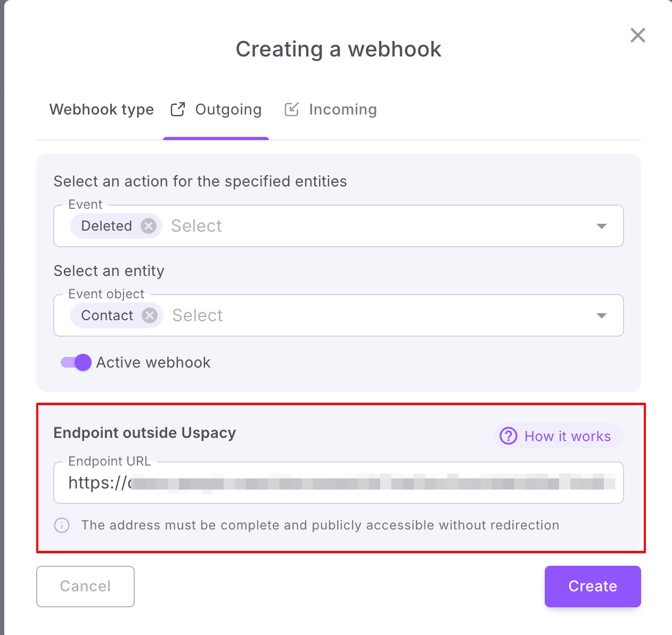Viewport: 672px width, 635px height.
Task: Switch to the Outgoing tab
Action: coord(228,110)
